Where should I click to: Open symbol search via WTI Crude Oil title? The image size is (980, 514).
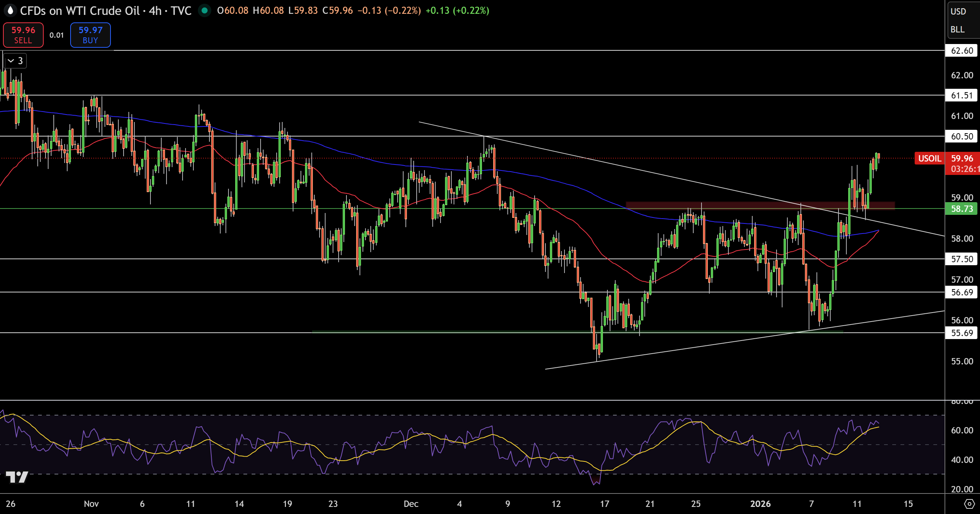(80, 11)
